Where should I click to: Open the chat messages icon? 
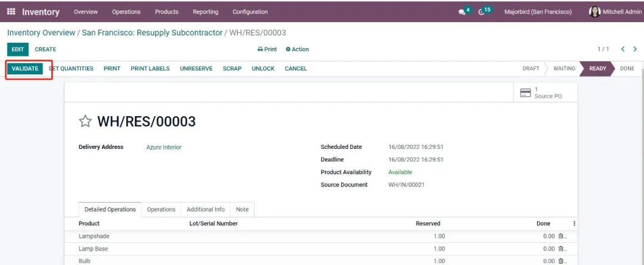462,12
